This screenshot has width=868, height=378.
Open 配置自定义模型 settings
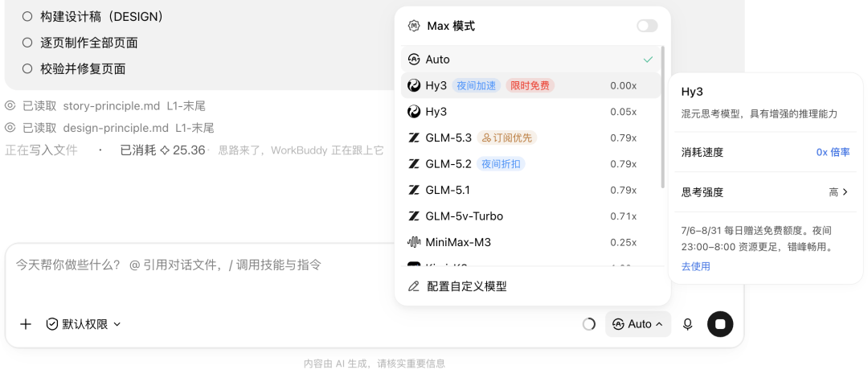click(530, 286)
